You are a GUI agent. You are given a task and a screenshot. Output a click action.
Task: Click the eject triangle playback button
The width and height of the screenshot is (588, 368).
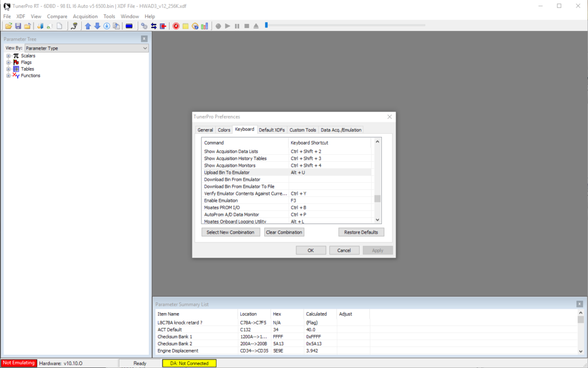pyautogui.click(x=256, y=26)
